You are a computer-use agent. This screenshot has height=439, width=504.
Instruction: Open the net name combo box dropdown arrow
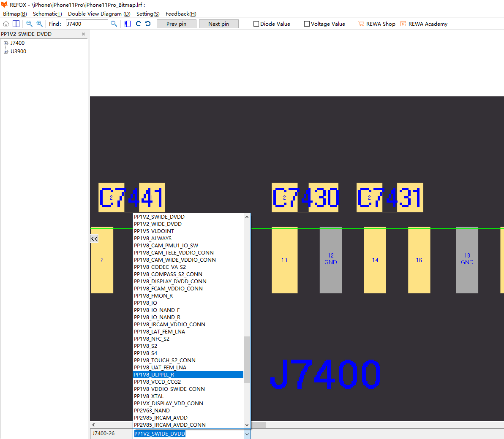click(247, 434)
